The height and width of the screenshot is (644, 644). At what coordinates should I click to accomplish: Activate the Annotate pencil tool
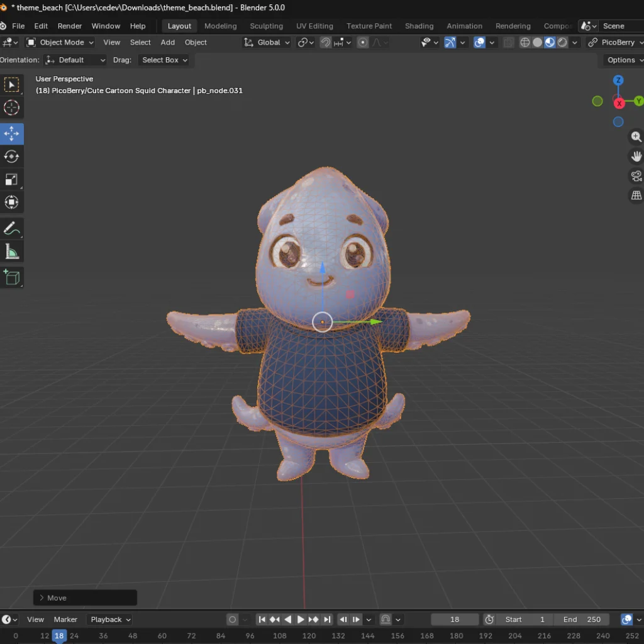[11, 228]
